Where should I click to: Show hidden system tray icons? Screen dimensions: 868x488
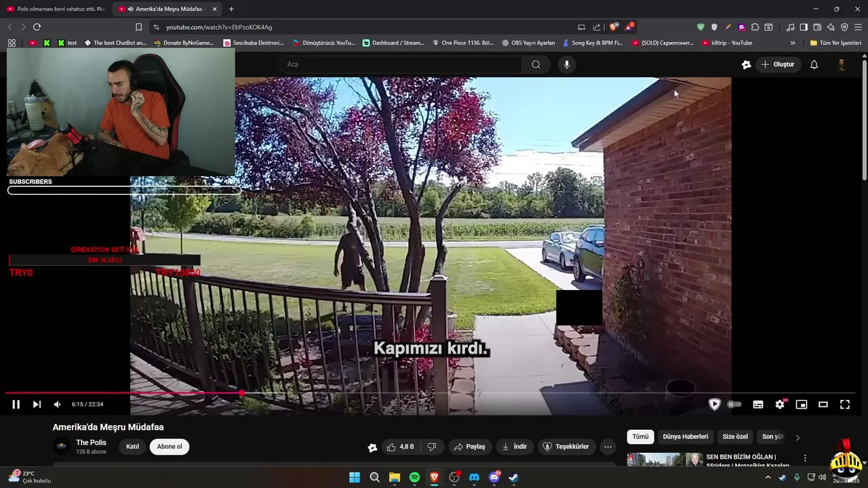tap(768, 477)
